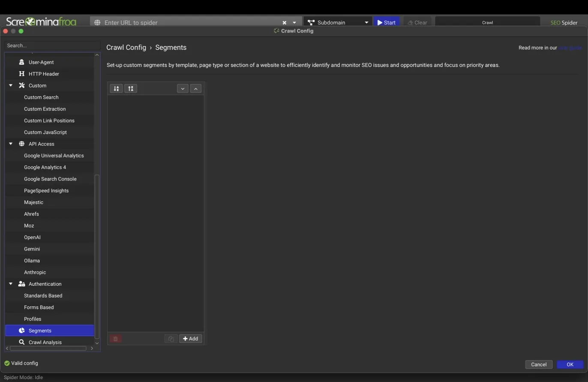Click the User-Agent icon in sidebar

pos(21,62)
